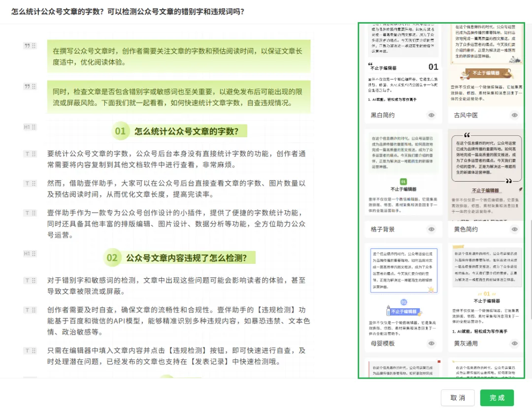532x414 pixels.
Task: Choose the 格子背景 template preview image
Action: click(403, 174)
